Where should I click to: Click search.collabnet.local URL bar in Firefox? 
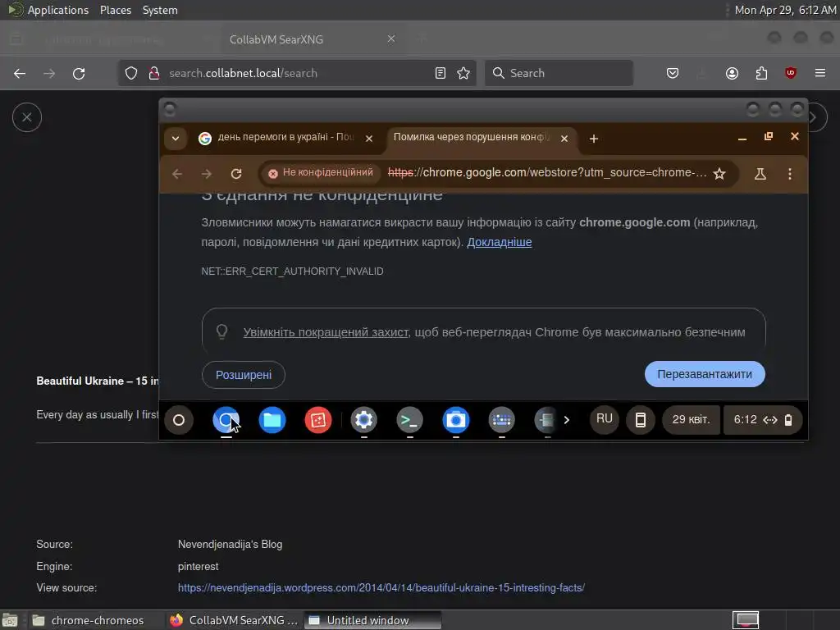tap(297, 73)
